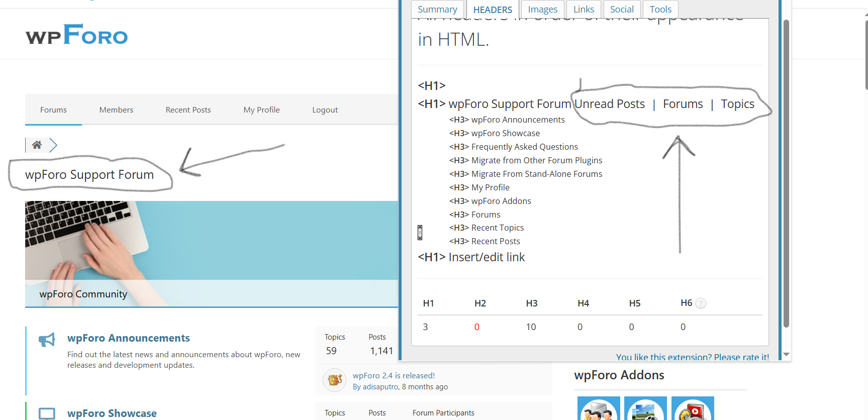The height and width of the screenshot is (420, 868).
Task: Click the H3 wpForo Addons header entry
Action: coord(490,201)
